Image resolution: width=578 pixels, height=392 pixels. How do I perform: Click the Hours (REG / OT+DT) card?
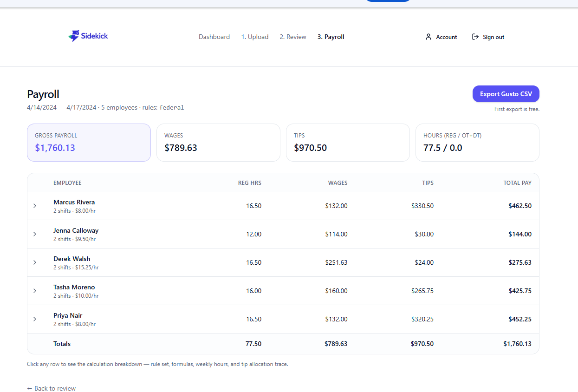click(477, 143)
